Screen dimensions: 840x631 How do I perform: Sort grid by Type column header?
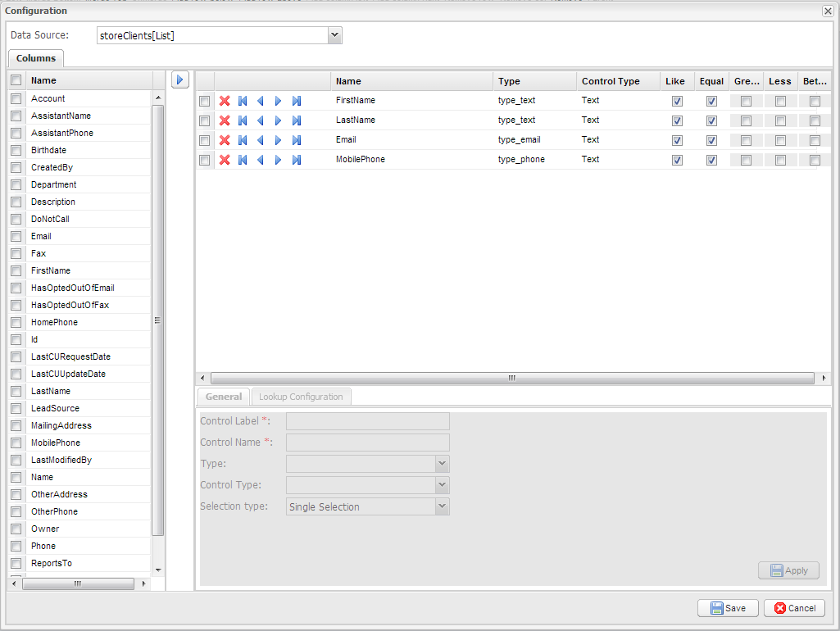click(534, 81)
